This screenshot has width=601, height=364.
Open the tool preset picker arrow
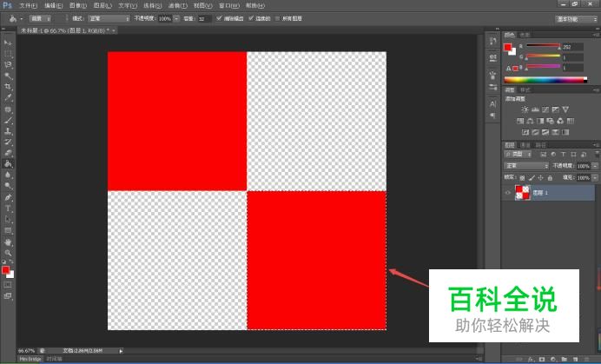(x=21, y=18)
